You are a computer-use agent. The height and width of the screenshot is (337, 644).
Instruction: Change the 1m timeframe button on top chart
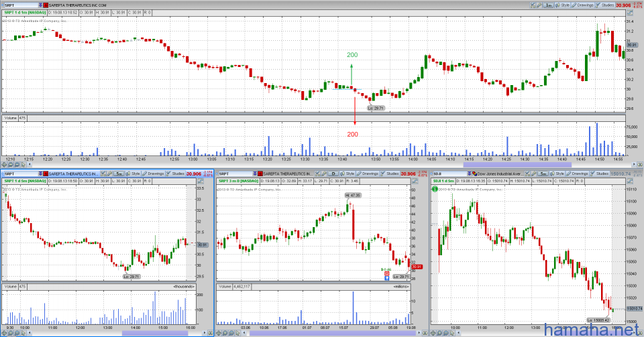548,5
